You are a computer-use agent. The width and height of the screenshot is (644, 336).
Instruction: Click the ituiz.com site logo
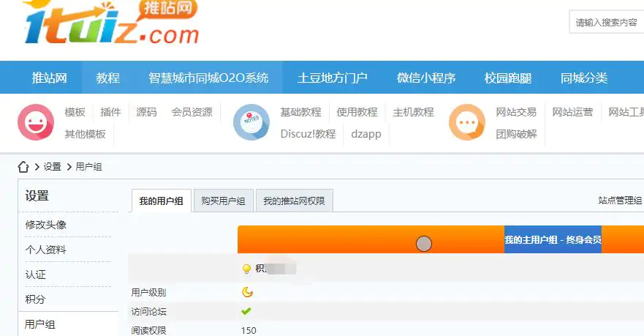111,22
